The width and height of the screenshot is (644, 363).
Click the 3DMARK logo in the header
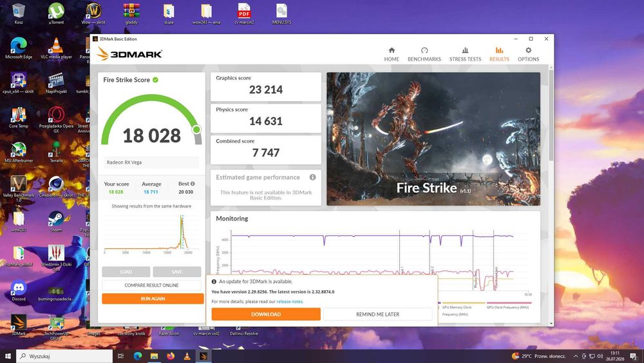click(130, 54)
